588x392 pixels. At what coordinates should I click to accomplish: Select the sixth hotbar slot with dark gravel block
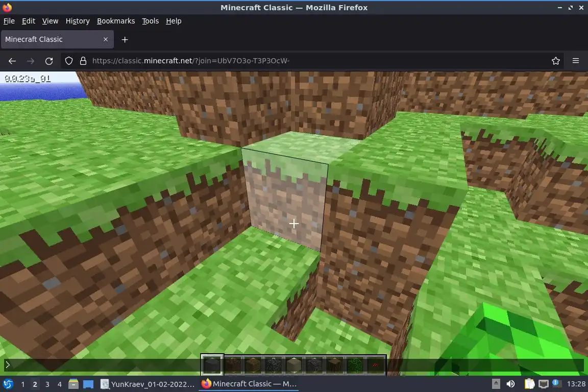click(314, 364)
